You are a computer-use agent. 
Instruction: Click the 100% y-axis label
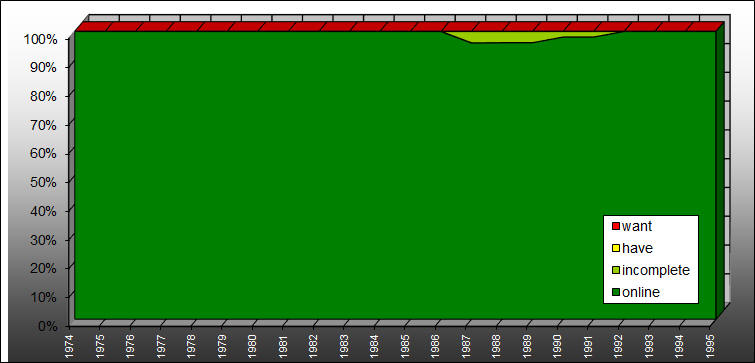[40, 39]
